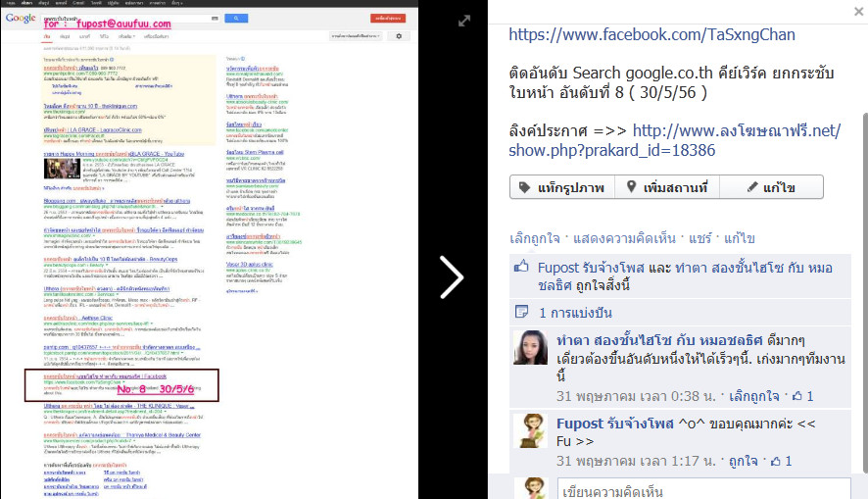
Task: Click the fullscreen expand arrows icon
Action: (464, 21)
